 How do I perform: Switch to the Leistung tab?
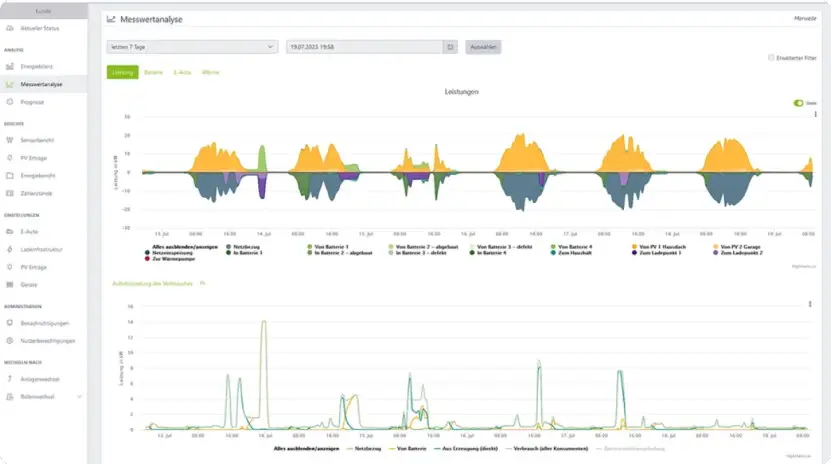pyautogui.click(x=122, y=72)
